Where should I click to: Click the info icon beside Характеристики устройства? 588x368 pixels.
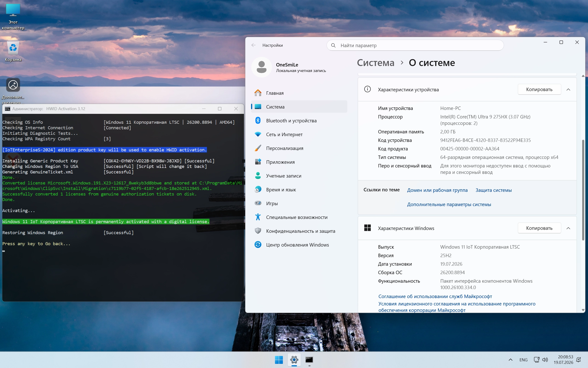(367, 89)
